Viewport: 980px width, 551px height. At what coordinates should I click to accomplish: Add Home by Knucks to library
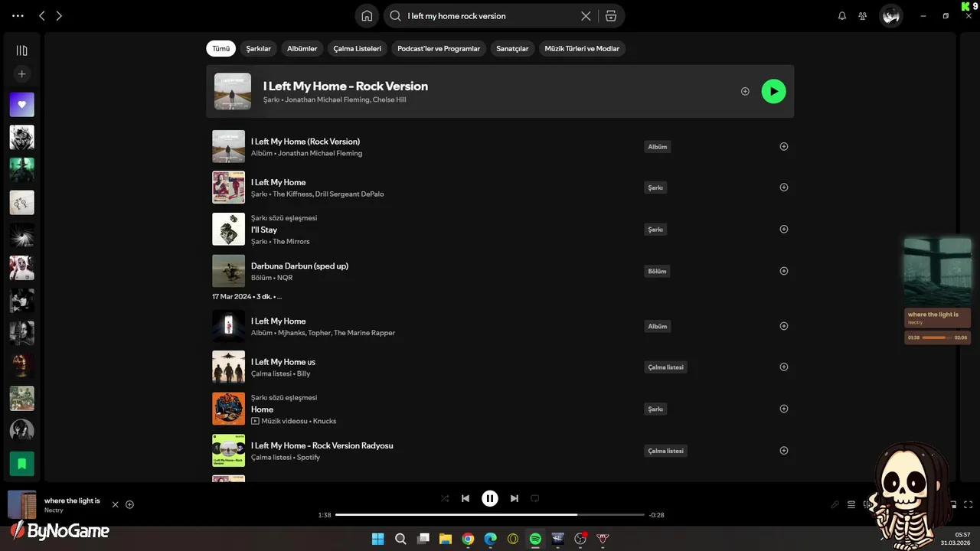click(x=783, y=409)
